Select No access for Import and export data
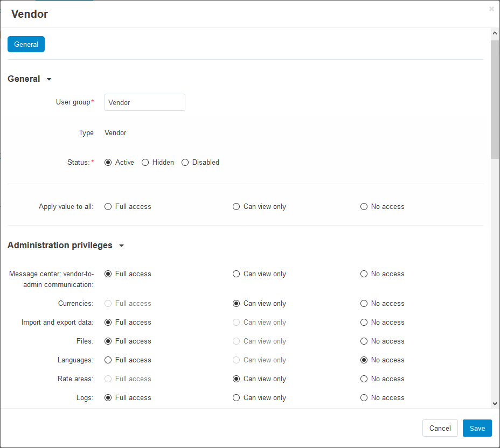 click(364, 322)
